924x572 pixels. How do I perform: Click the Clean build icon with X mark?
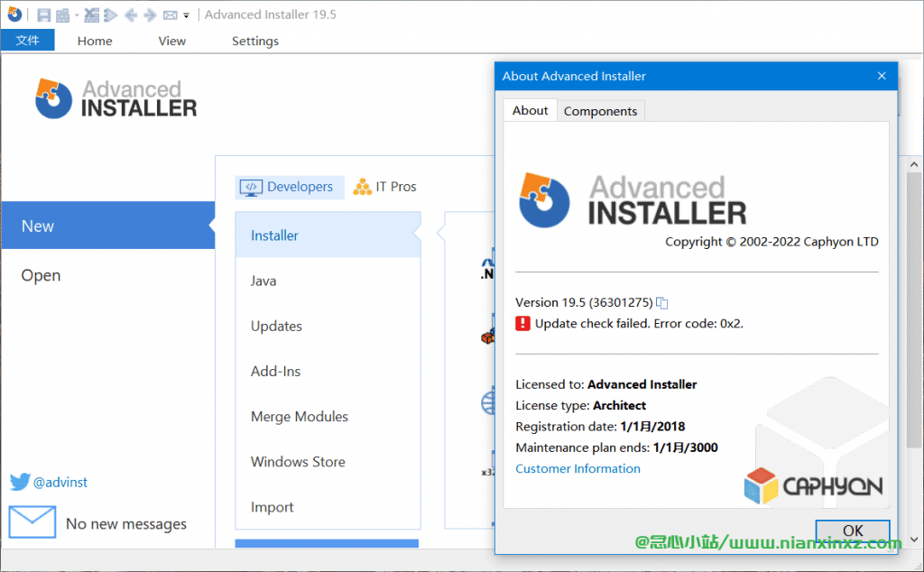click(91, 15)
